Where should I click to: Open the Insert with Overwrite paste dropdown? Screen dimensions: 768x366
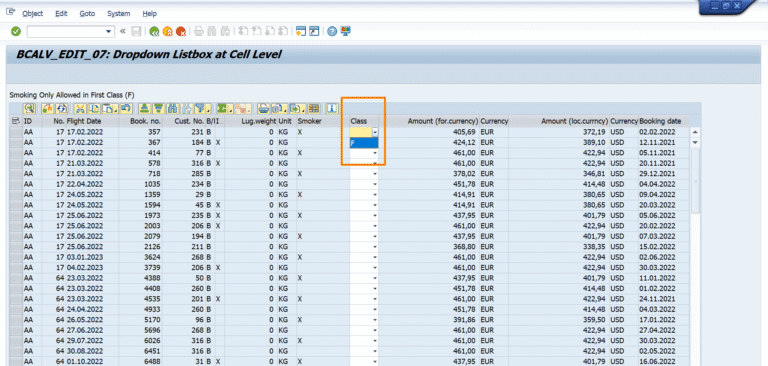click(x=111, y=108)
